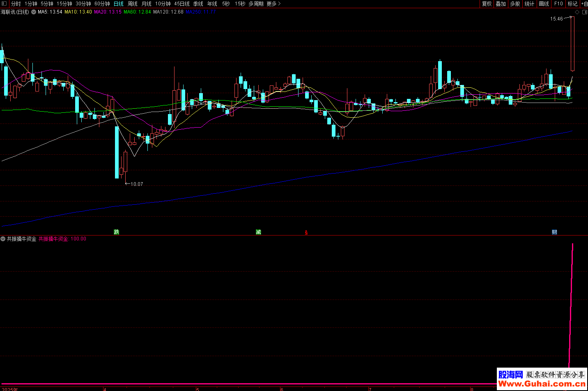Click the month 5 timeline marker
The image size is (588, 391).
coord(198,389)
